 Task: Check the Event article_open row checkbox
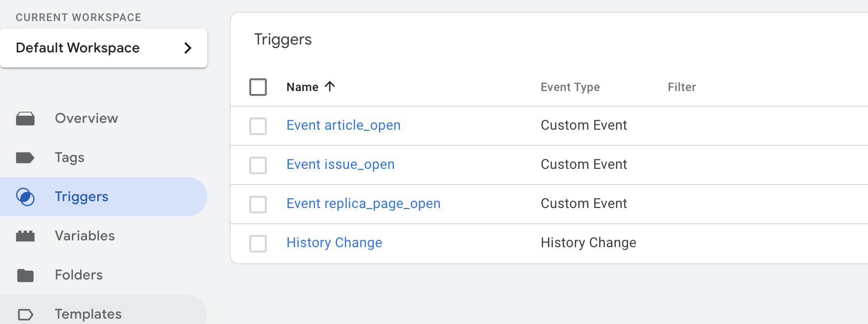[258, 126]
